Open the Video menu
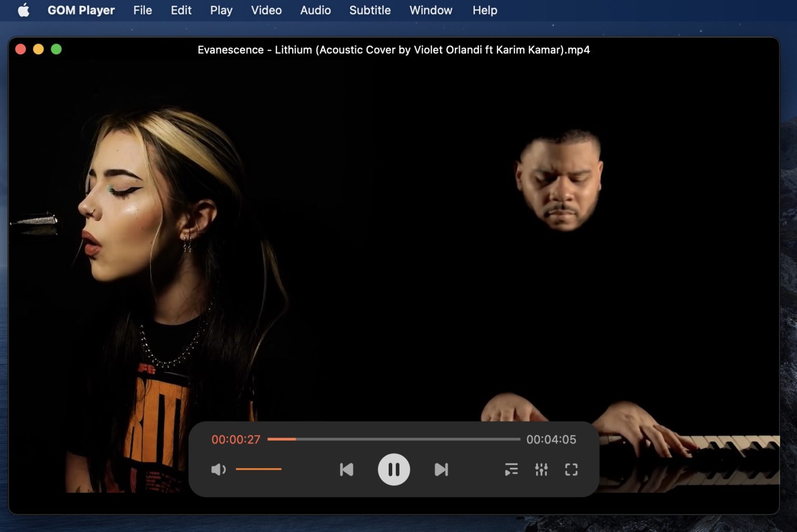Screen dimensions: 797x532 click(266, 10)
